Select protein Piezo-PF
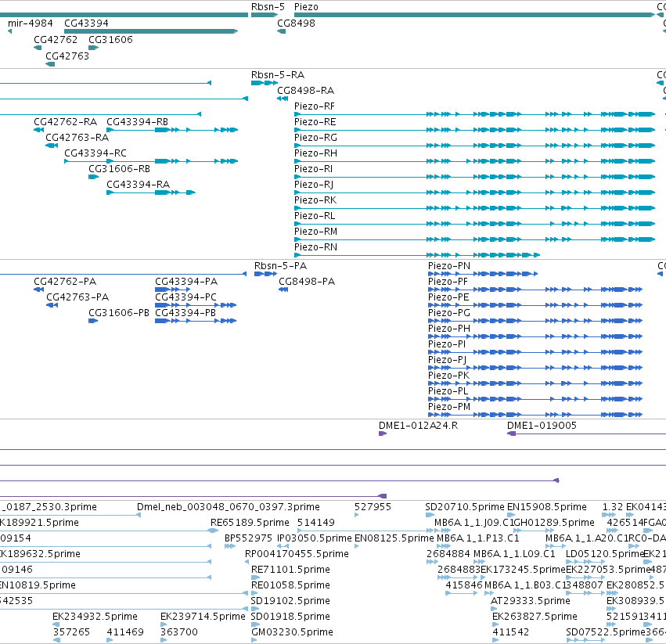The height and width of the screenshot is (644, 666). tap(448, 282)
